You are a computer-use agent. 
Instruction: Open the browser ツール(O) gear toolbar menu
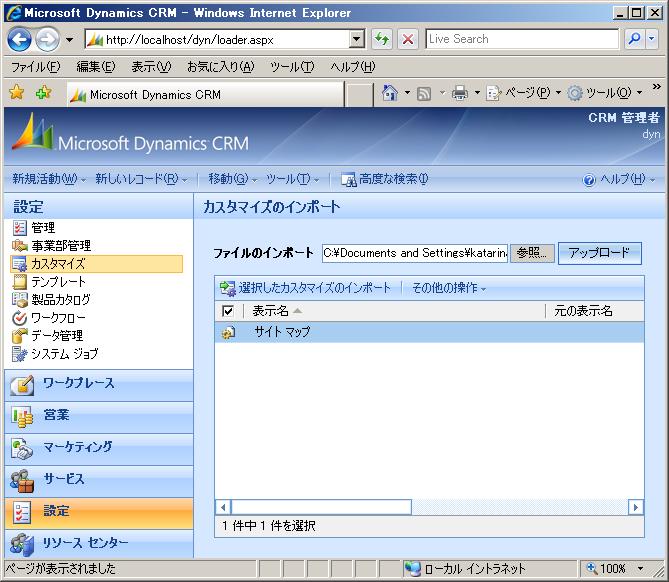click(605, 93)
